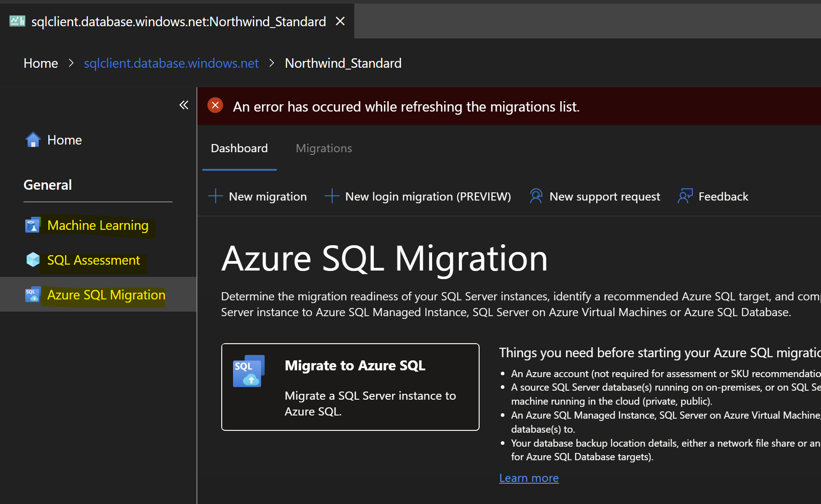821x504 pixels.
Task: Open the sqlclient.database.windows.net breadcrumb link
Action: [171, 63]
